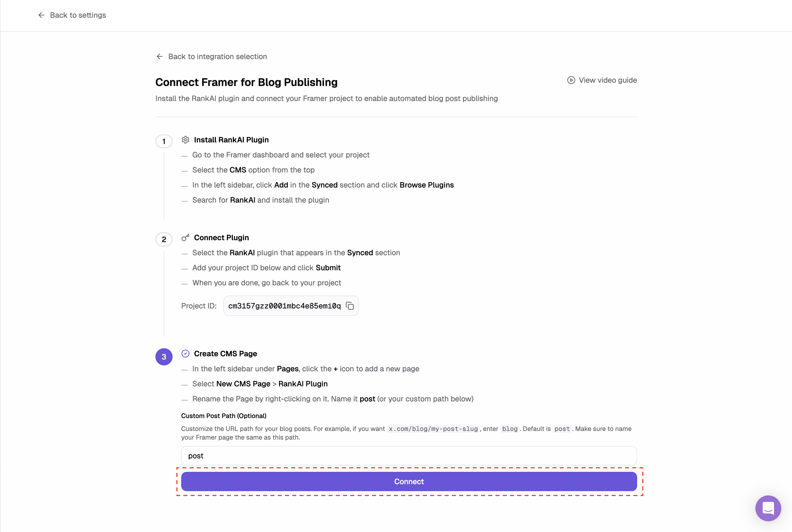Select the purple step 3 circle indicator
This screenshot has width=792, height=532.
click(164, 357)
